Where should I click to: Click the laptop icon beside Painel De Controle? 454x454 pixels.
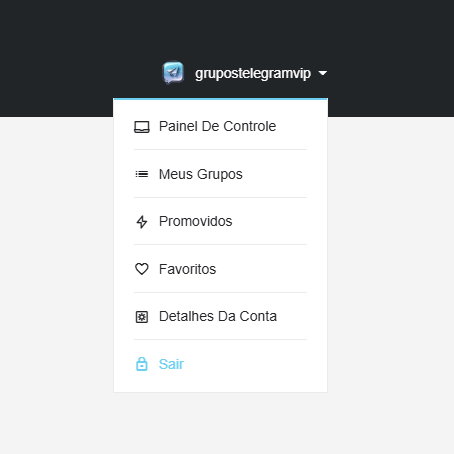(x=142, y=127)
